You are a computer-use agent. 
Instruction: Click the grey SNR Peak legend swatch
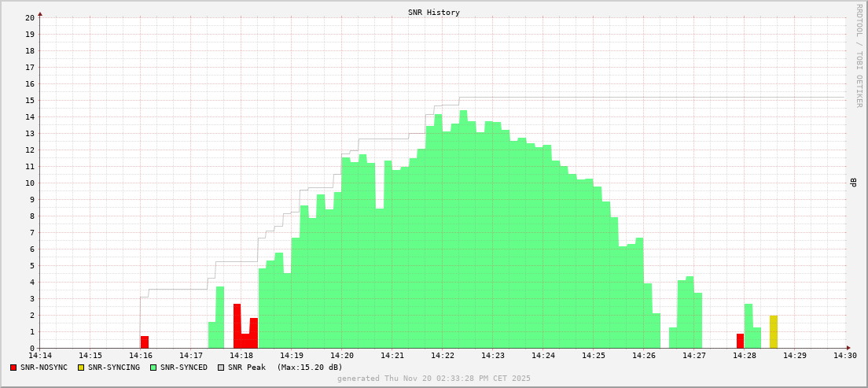[x=221, y=368]
